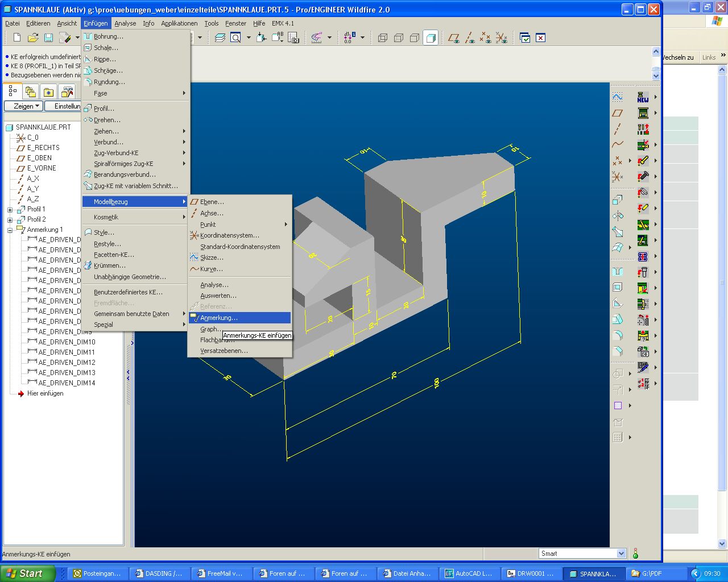Expand the Punkt submenu
Viewport: 728px width, 582px height.
click(x=239, y=225)
